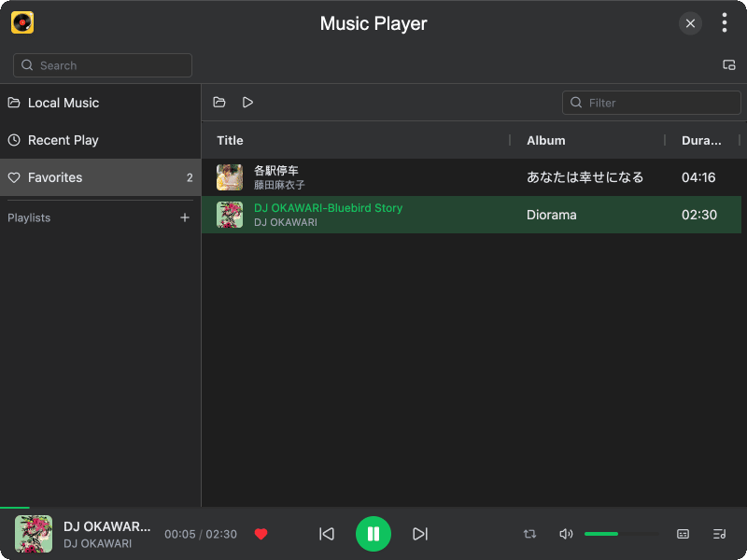
Task: Select the Favorites sidebar item
Action: (100, 177)
